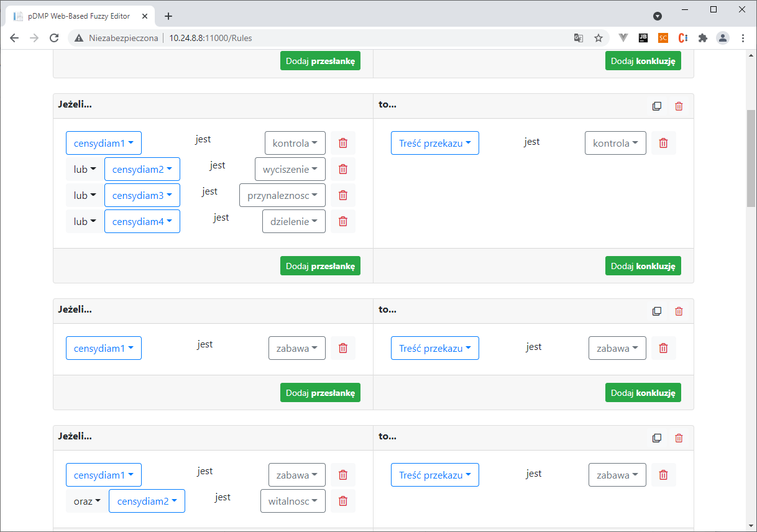Close the pDMP Fuzzy Editor tab
This screenshot has width=757, height=532.
tap(145, 16)
